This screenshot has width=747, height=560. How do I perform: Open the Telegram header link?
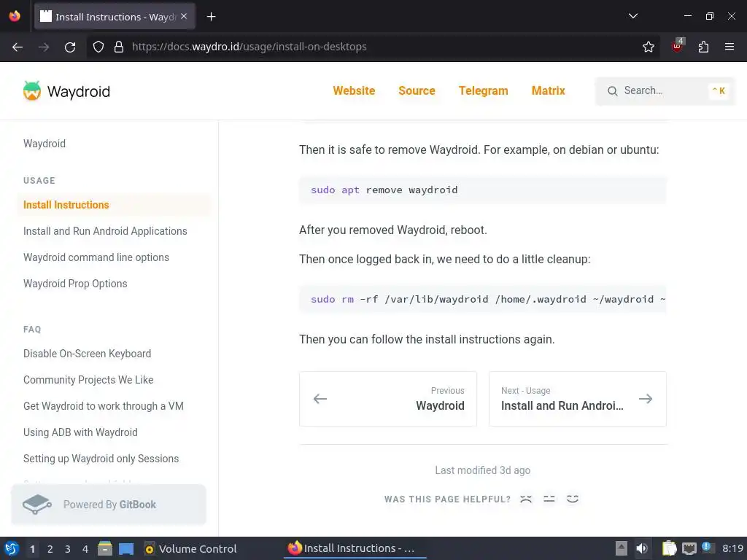click(484, 90)
